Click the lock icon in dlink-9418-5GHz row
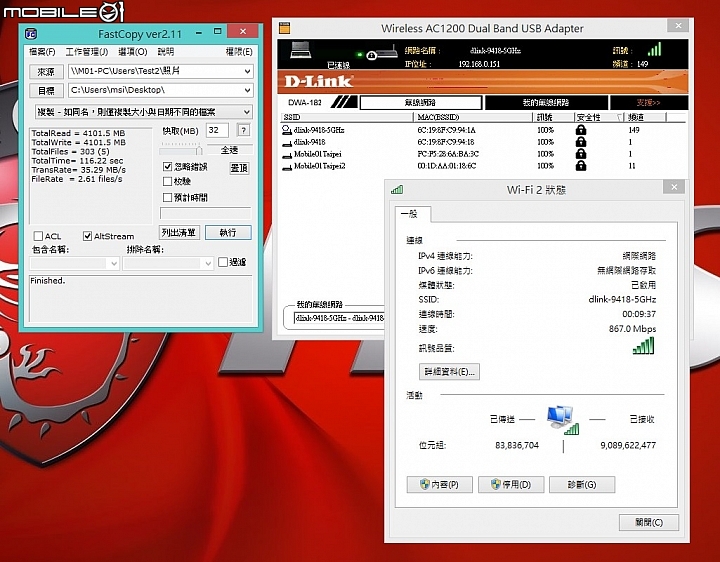This screenshot has height=562, width=720. [581, 129]
